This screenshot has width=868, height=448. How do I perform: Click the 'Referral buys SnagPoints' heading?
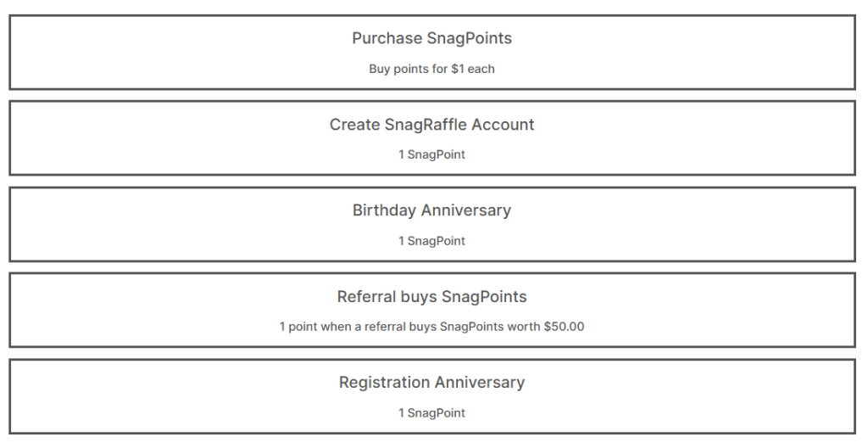[x=431, y=297]
